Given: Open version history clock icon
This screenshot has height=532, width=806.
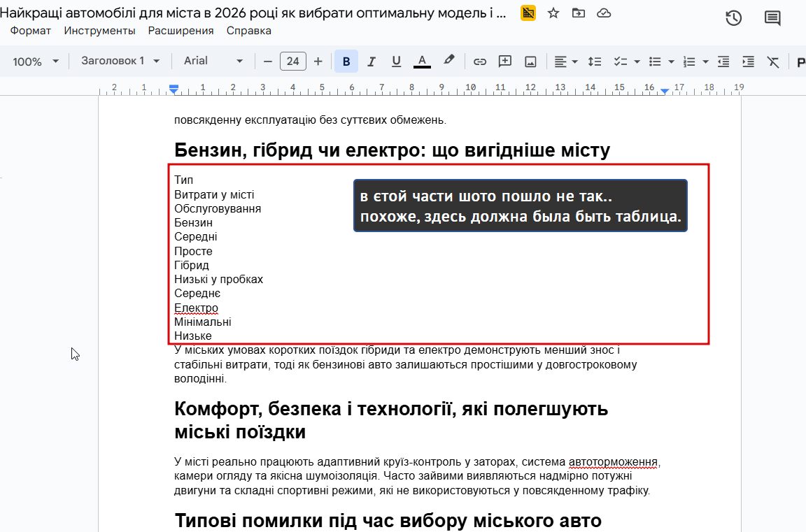Looking at the screenshot, I should pyautogui.click(x=733, y=18).
